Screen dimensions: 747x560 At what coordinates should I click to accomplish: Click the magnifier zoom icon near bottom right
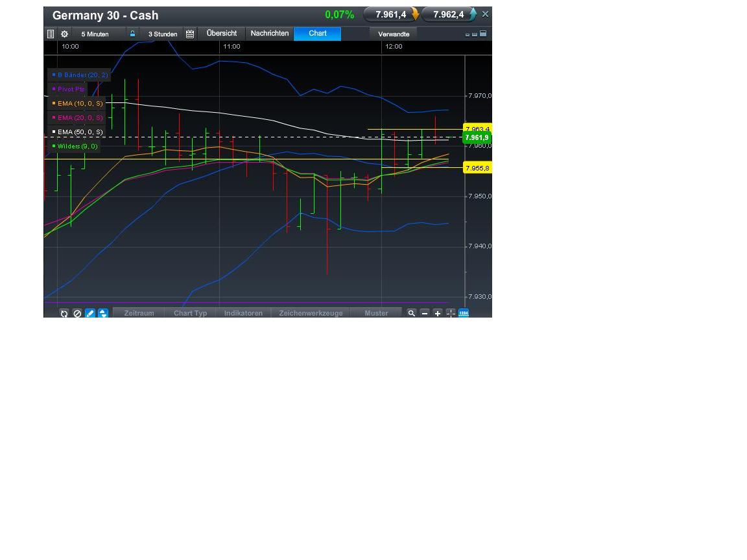tap(412, 313)
